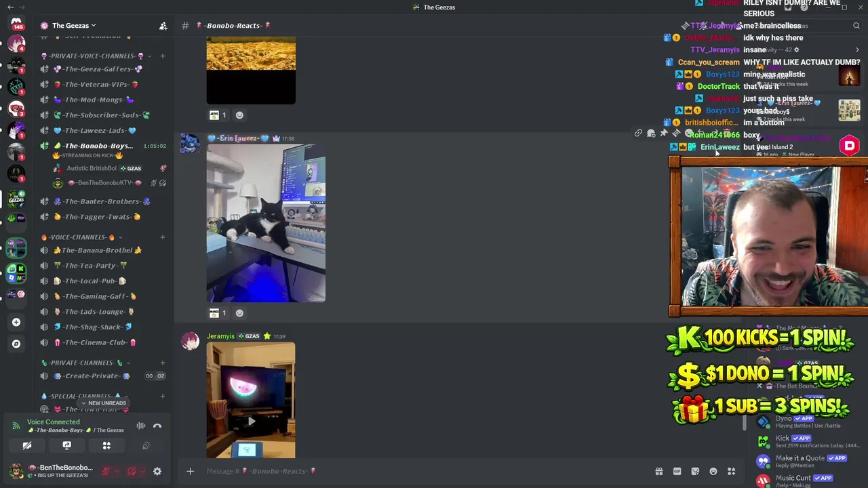The width and height of the screenshot is (868, 488).
Task: Open Jeramyis's profile from message username
Action: 220,336
